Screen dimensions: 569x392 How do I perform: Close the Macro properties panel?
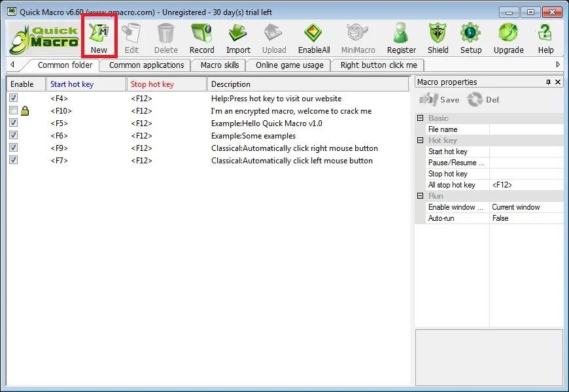[x=558, y=82]
